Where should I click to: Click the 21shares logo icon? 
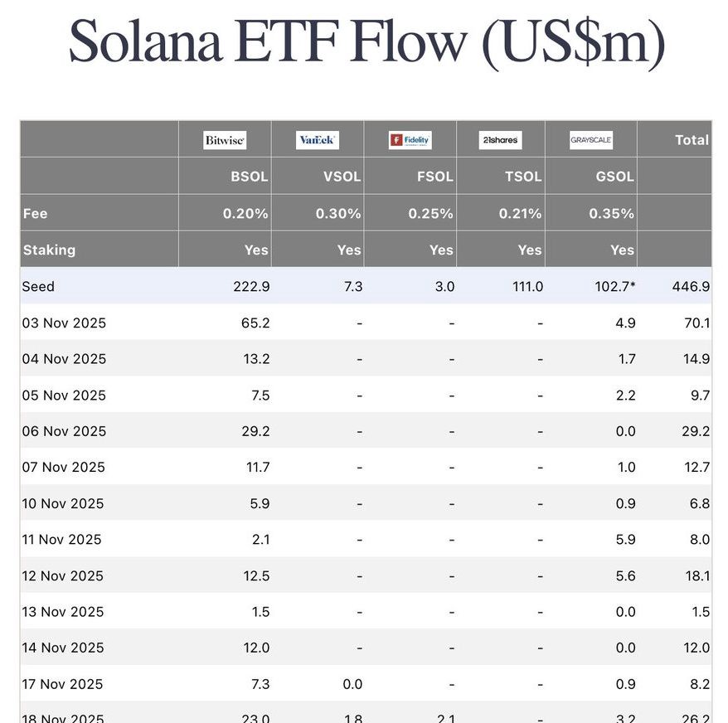point(500,140)
